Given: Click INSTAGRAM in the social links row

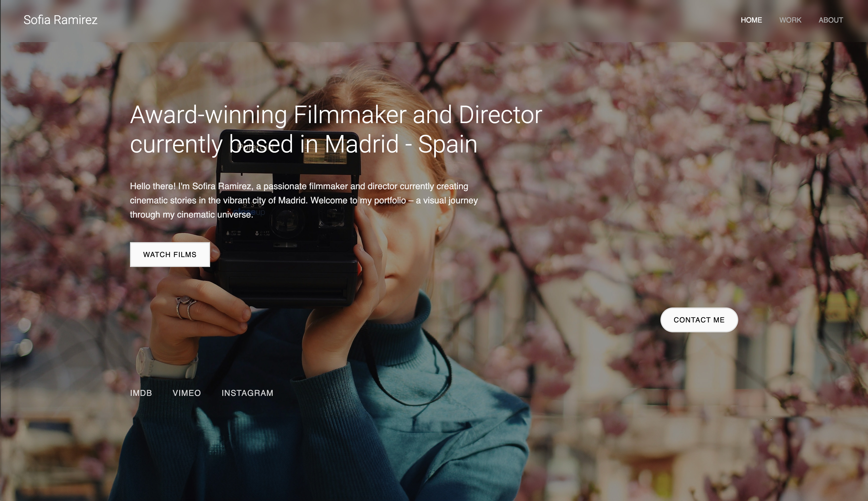Looking at the screenshot, I should point(248,393).
